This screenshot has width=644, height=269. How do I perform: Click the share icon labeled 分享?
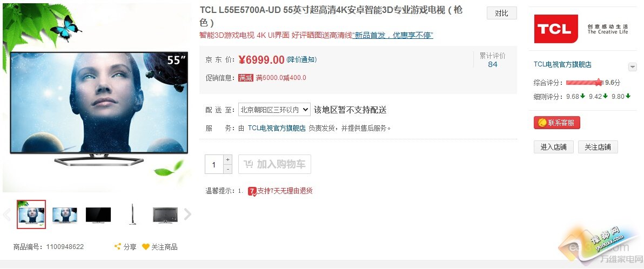point(117,247)
